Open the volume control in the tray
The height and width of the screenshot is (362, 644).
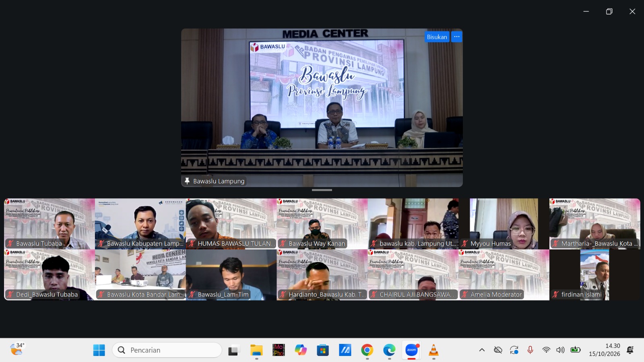click(x=560, y=350)
